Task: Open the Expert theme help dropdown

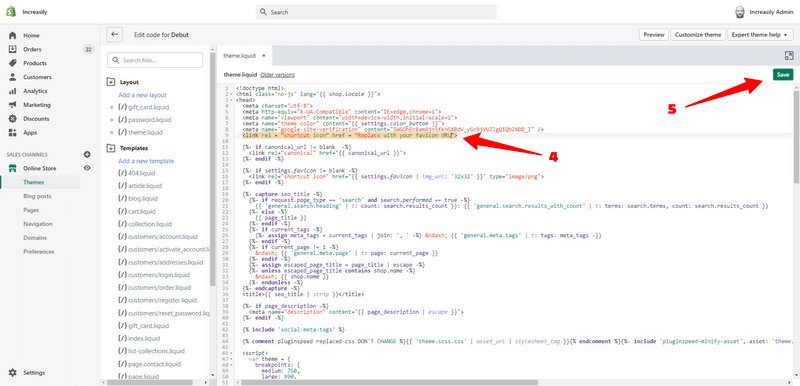Action: (760, 35)
